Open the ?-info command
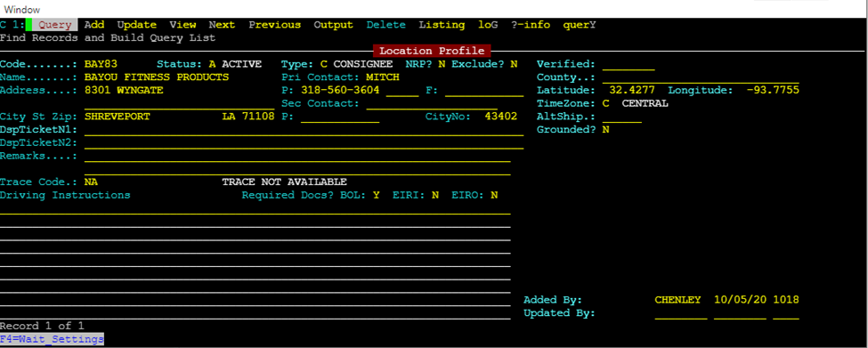This screenshot has width=868, height=348. (531, 25)
